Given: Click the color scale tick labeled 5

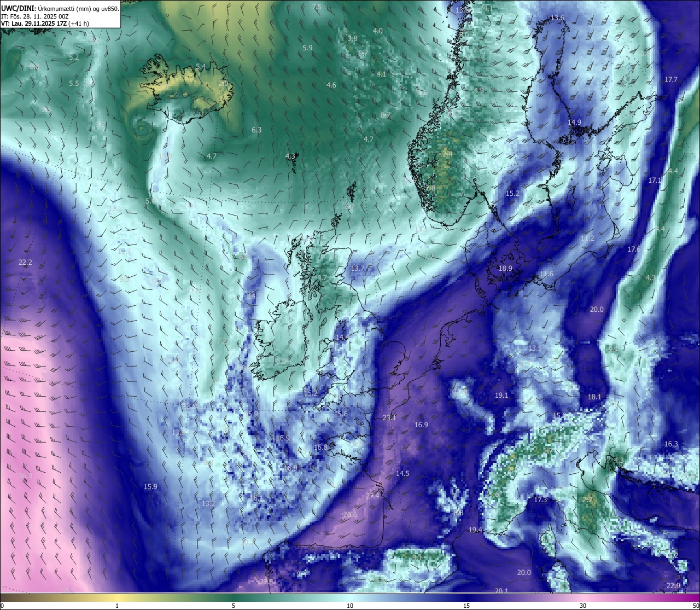Looking at the screenshot, I should tap(234, 606).
